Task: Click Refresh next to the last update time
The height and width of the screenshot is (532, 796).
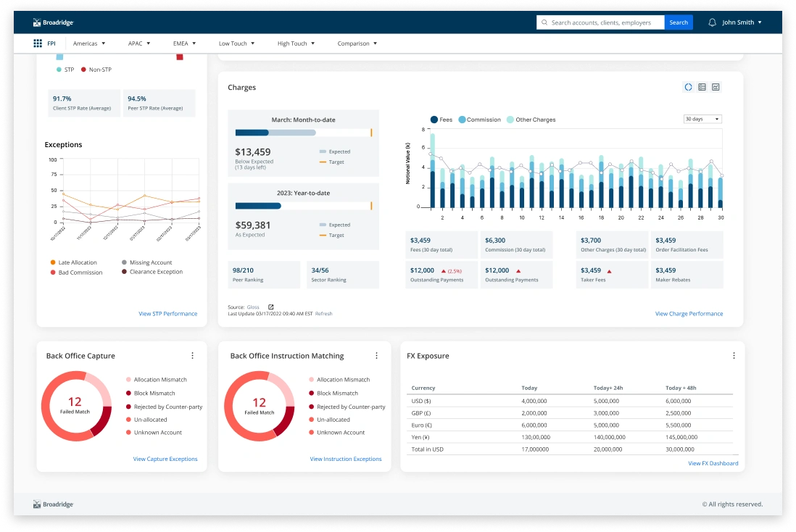Action: pyautogui.click(x=324, y=313)
